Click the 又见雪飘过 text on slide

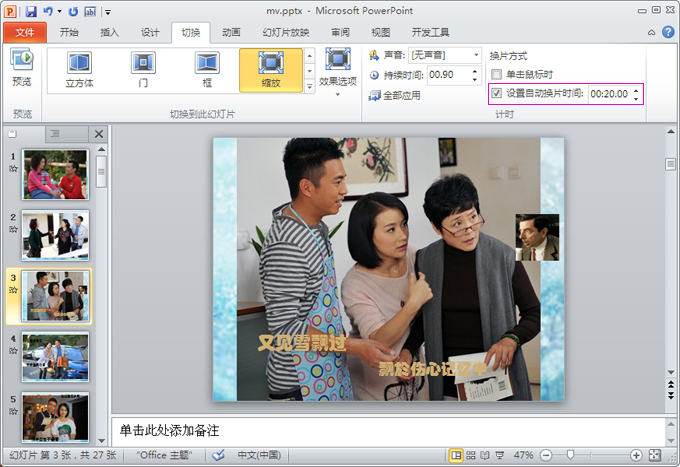click(x=302, y=343)
